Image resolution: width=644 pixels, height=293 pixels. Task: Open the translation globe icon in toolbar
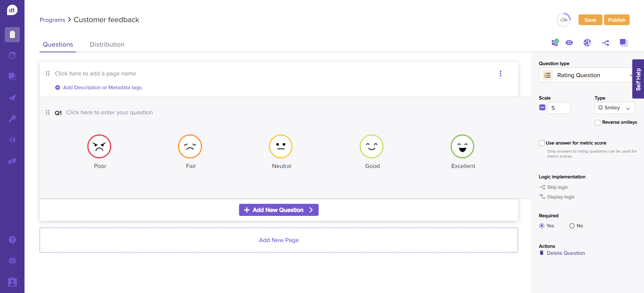[587, 43]
